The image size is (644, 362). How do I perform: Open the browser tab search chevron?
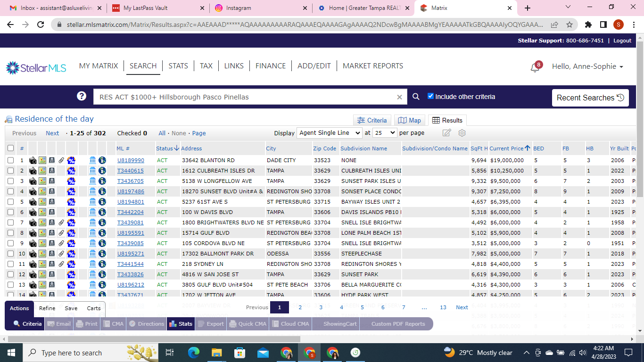coord(568,8)
